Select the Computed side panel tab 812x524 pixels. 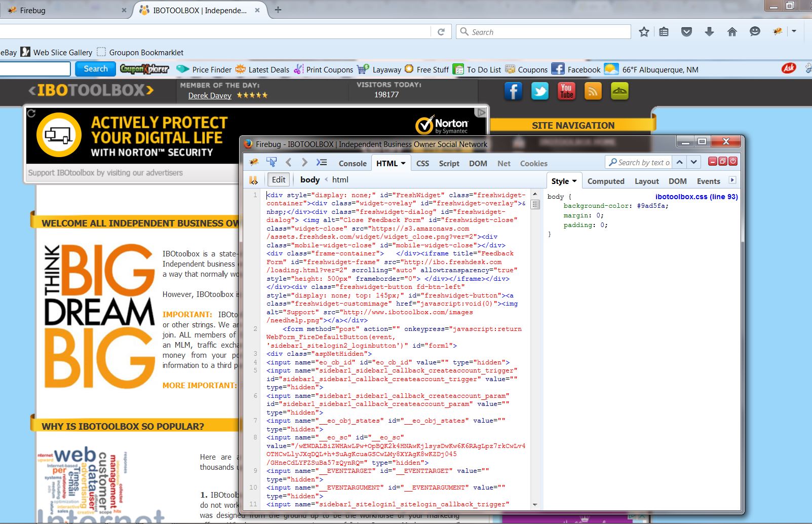(606, 181)
